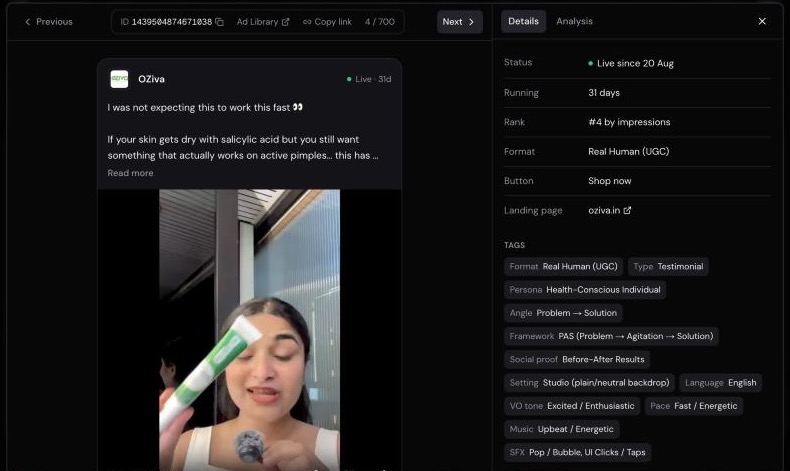Select the Setting Studio backdrop tag
The image size is (790, 471).
(589, 382)
